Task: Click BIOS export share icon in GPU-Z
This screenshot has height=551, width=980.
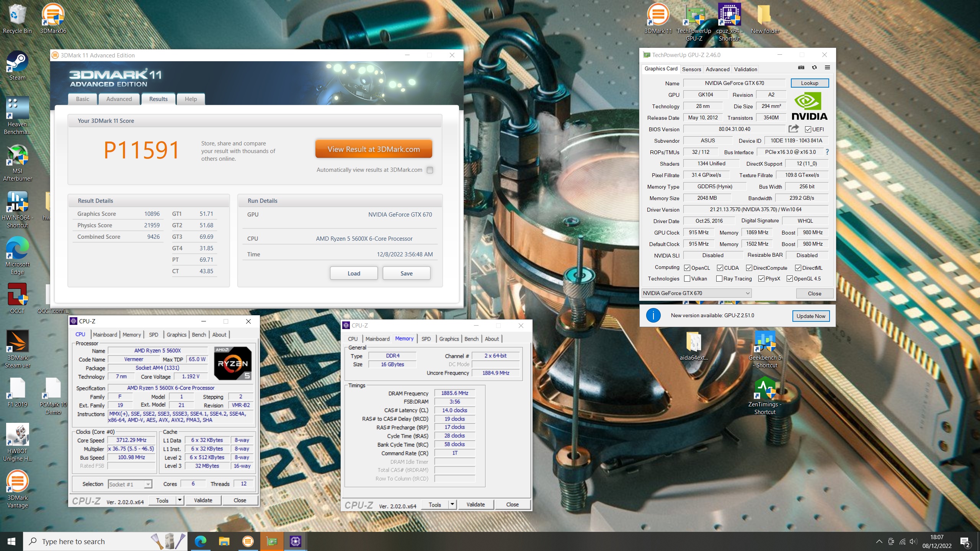Action: pos(794,129)
